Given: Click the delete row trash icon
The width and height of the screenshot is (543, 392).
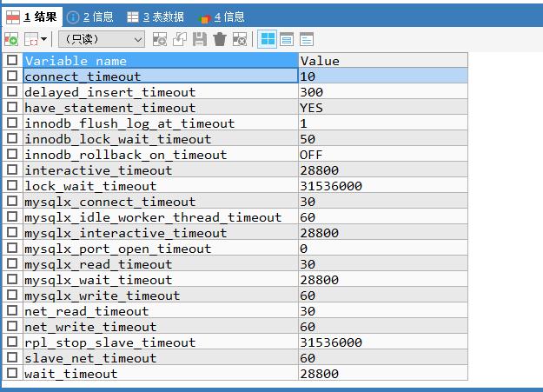Looking at the screenshot, I should tap(220, 39).
